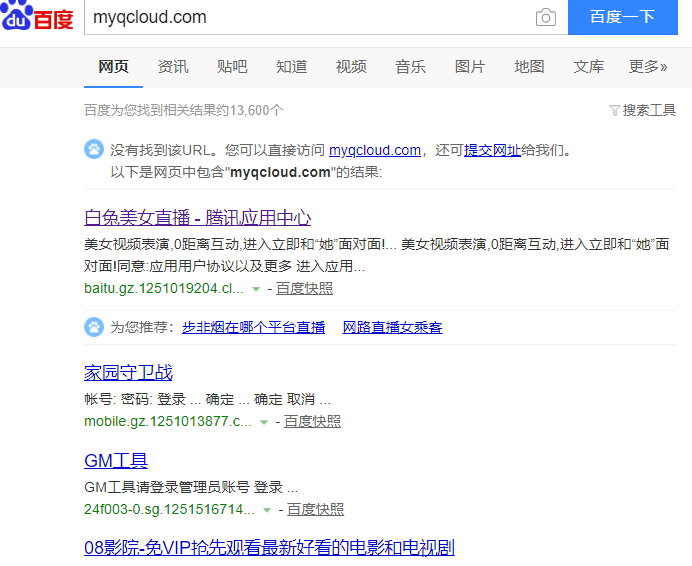Show more categories via 更多»

point(648,67)
